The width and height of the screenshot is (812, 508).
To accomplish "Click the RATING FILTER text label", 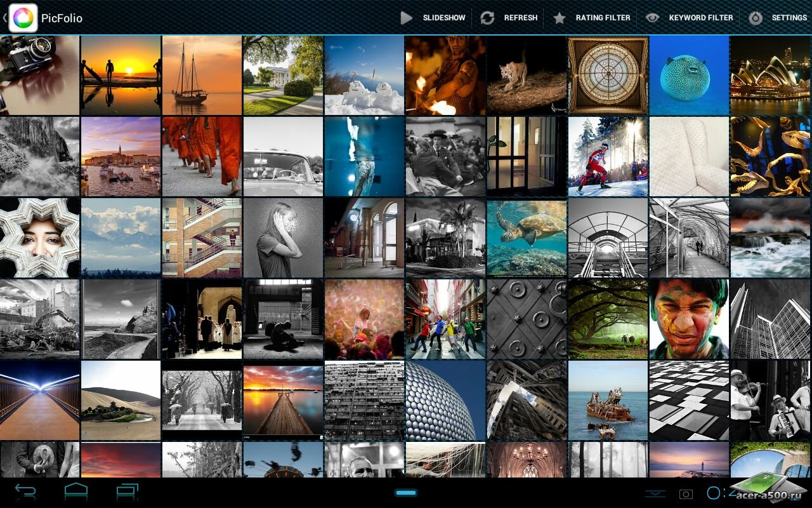I will coord(603,18).
